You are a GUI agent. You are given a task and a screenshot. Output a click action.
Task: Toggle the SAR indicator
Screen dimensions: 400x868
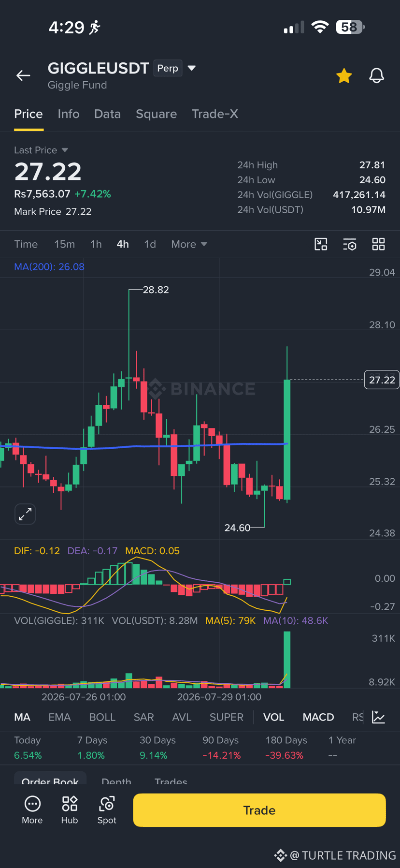coord(144,717)
